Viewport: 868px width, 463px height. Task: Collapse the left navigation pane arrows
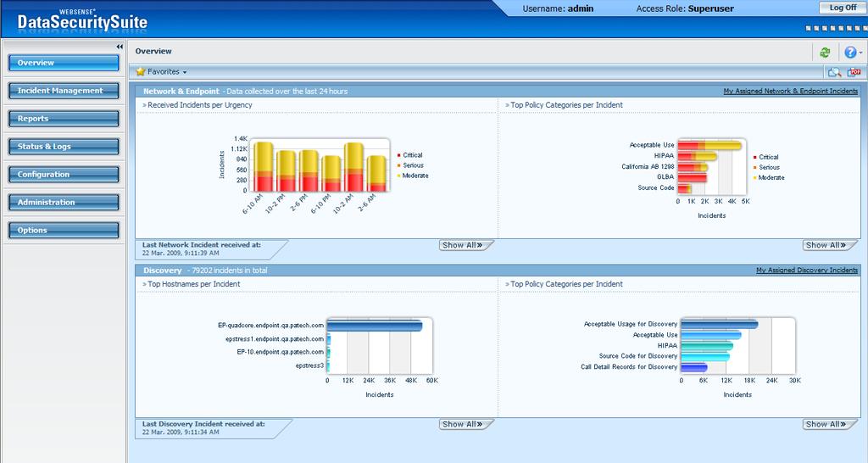pos(120,47)
